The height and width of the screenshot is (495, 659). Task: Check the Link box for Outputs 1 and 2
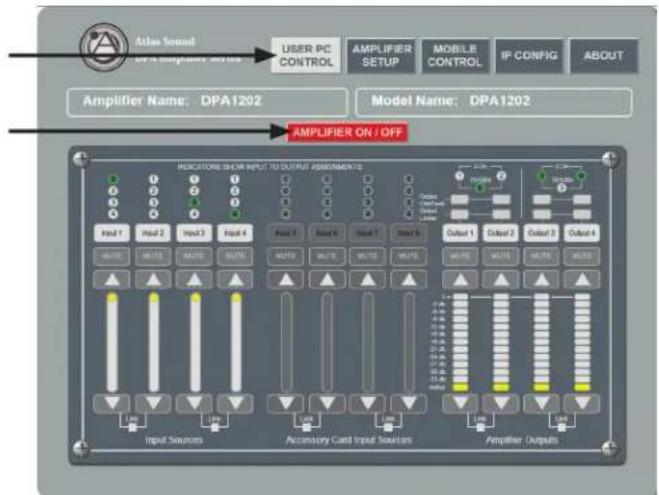480,428
